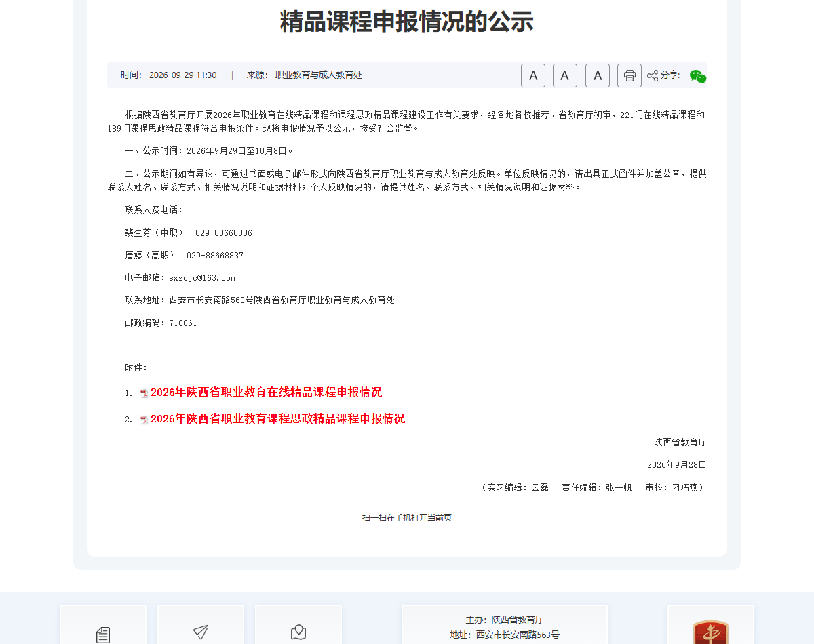Click 扫一扫在手机打开当前页 text
Image resolution: width=814 pixels, height=644 pixels.
(x=407, y=518)
